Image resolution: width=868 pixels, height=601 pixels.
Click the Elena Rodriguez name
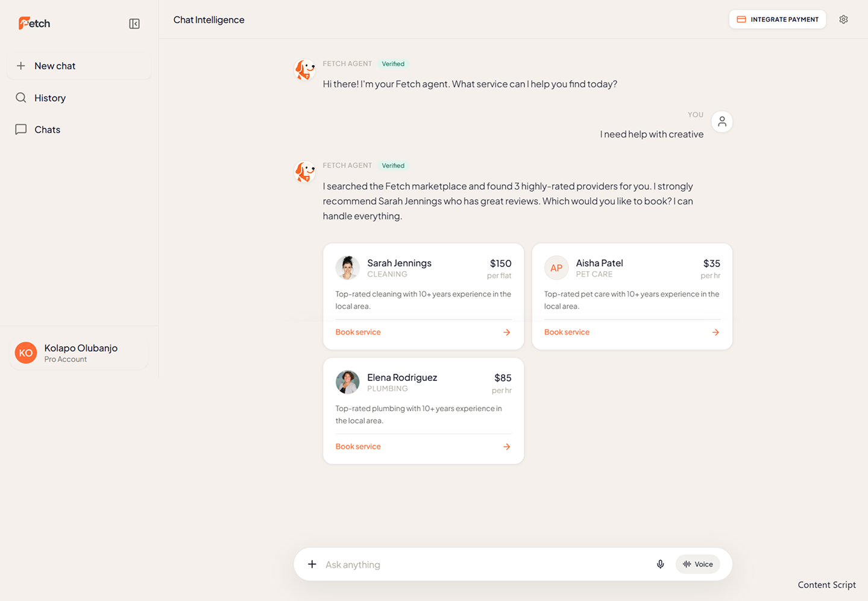point(402,378)
